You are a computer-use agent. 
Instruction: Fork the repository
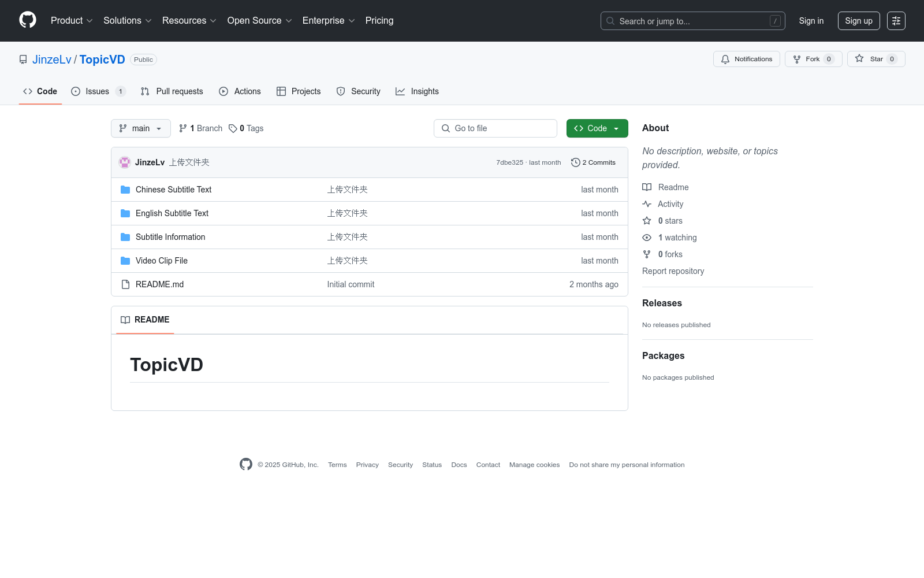[813, 59]
